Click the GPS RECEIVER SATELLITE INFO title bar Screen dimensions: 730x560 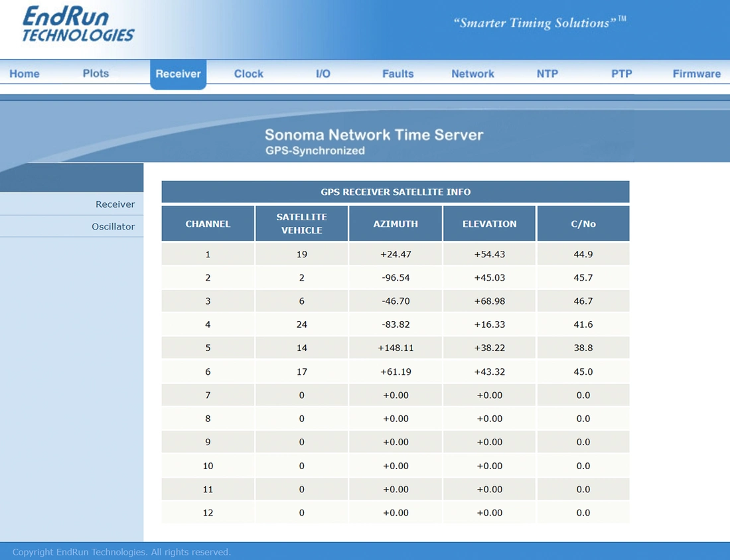click(396, 192)
